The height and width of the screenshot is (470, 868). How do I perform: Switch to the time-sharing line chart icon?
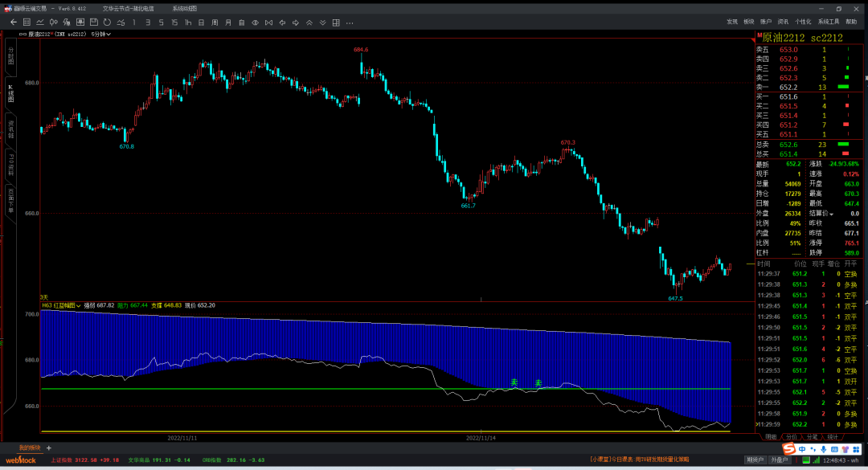point(40,22)
